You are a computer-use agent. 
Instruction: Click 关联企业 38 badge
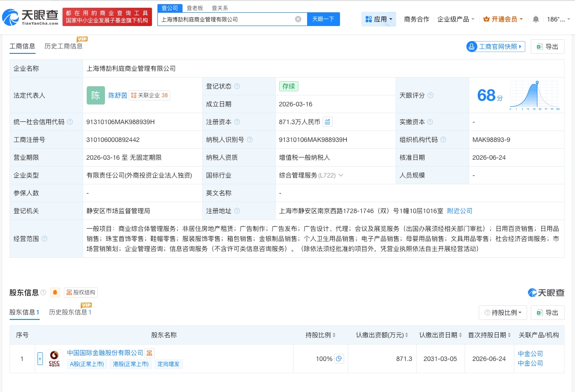pyautogui.click(x=150, y=95)
